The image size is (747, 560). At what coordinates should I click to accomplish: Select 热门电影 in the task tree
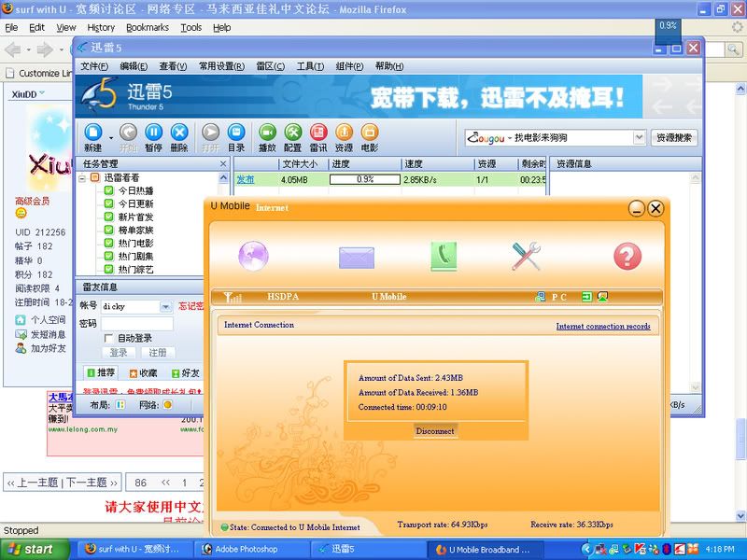135,244
